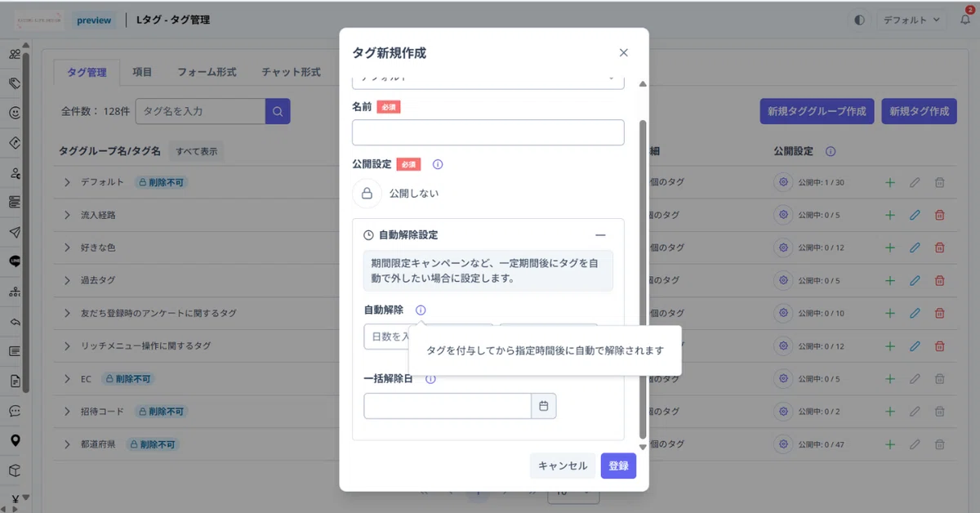The height and width of the screenshot is (513, 980).
Task: Click the info icon beside 公開設定 in dialog
Action: [438, 164]
